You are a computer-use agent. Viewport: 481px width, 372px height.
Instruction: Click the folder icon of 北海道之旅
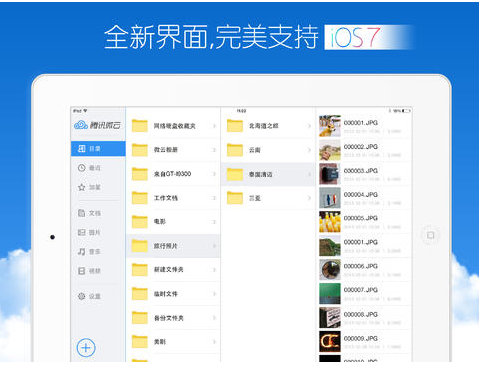(x=235, y=126)
